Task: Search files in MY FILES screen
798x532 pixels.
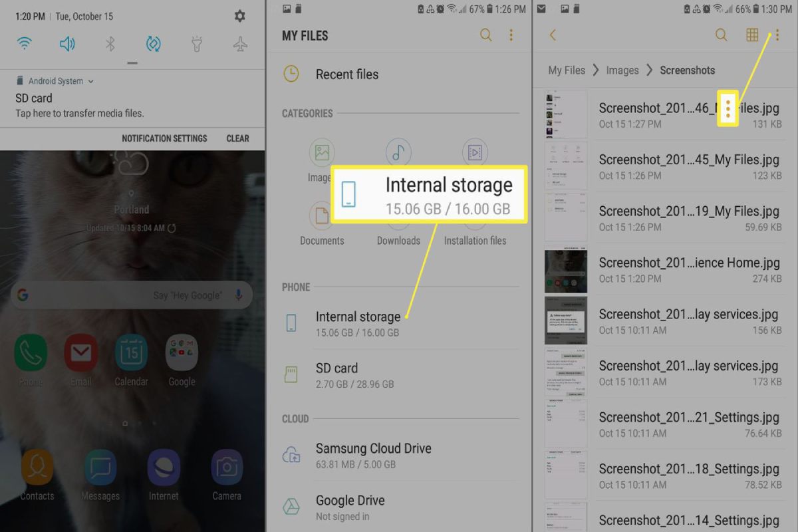Action: pyautogui.click(x=486, y=35)
